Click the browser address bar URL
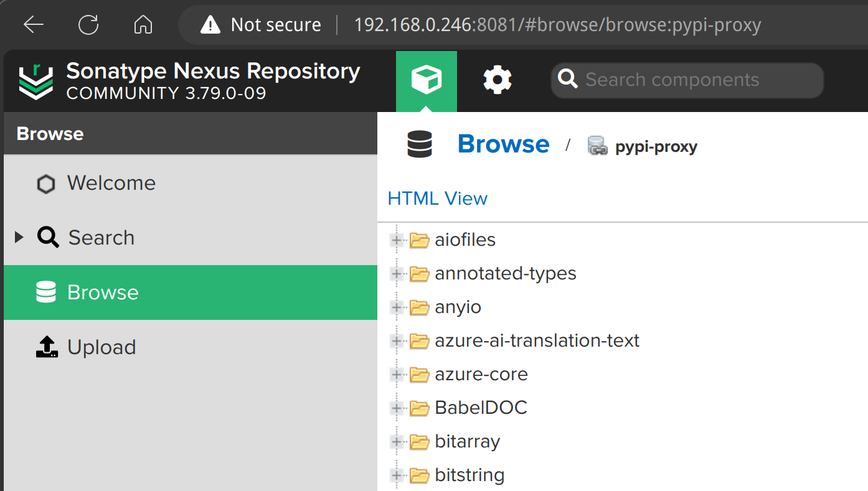The image size is (868, 491). coord(557,25)
